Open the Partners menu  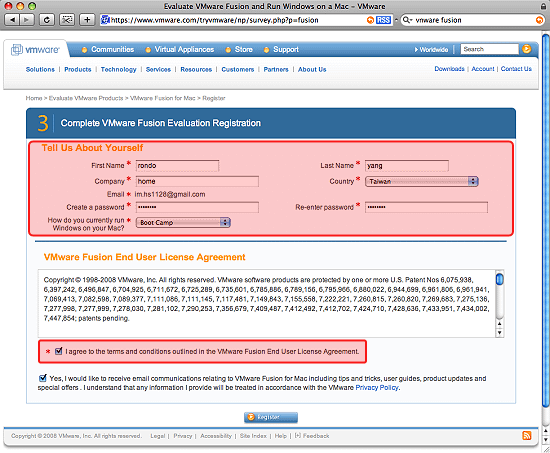tap(276, 69)
